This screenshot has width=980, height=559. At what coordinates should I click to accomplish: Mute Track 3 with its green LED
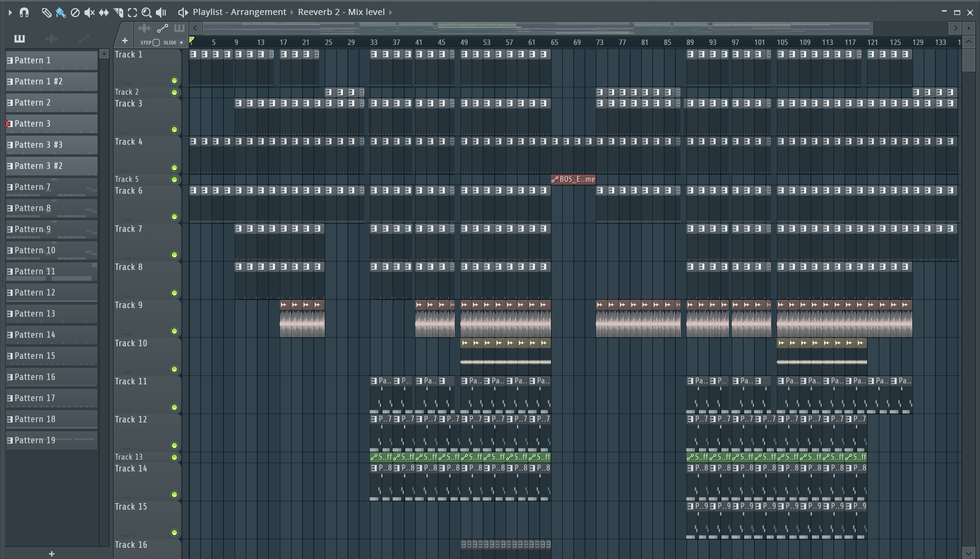[x=174, y=130]
